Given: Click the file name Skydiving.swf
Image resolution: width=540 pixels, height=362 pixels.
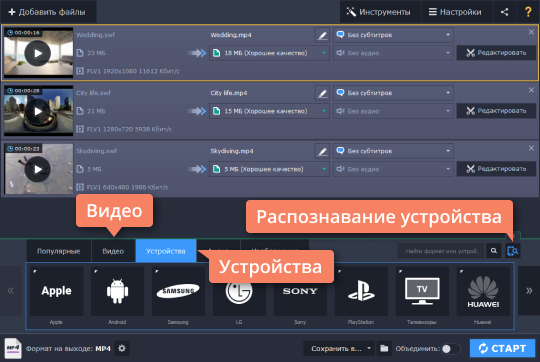Looking at the screenshot, I should tap(96, 151).
